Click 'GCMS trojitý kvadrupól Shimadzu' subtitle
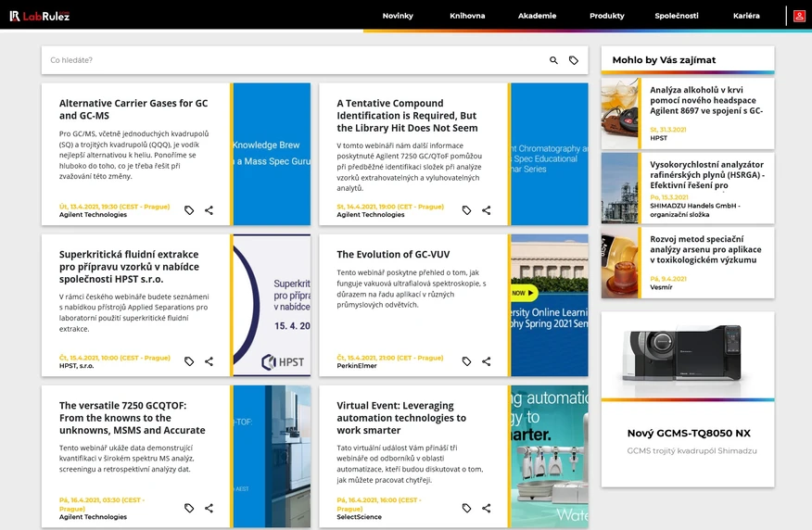This screenshot has width=812, height=530. (x=691, y=451)
